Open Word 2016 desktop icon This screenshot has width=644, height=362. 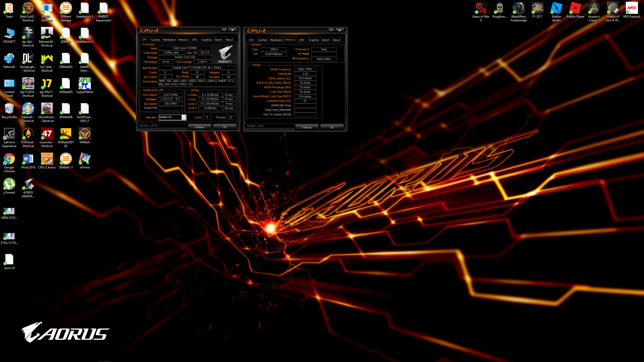[28, 161]
